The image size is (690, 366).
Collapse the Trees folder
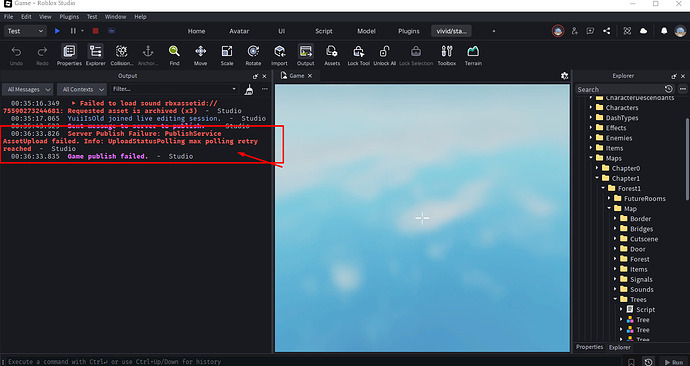tap(616, 299)
